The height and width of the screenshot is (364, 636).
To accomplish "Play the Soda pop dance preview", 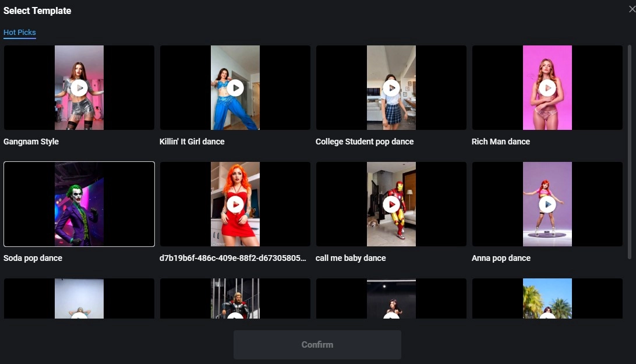I will 79,204.
